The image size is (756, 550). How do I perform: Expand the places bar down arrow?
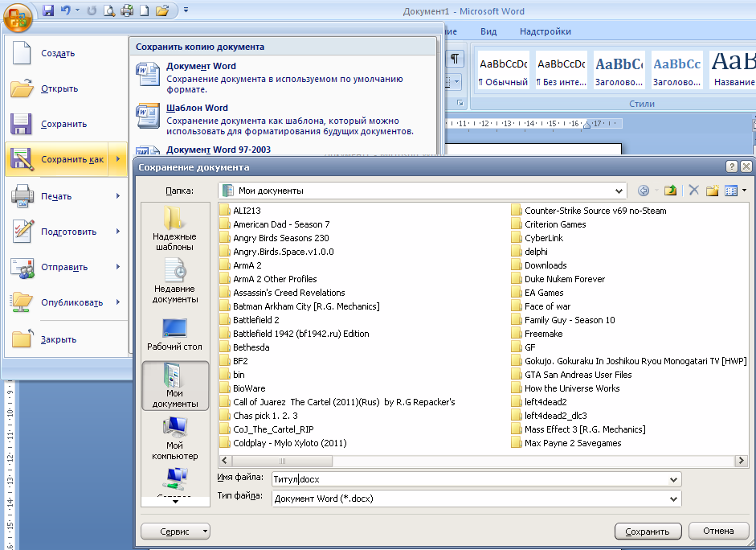[x=175, y=502]
